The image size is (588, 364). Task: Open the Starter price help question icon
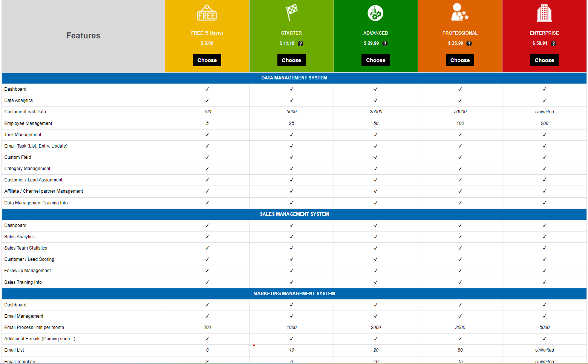(x=300, y=43)
